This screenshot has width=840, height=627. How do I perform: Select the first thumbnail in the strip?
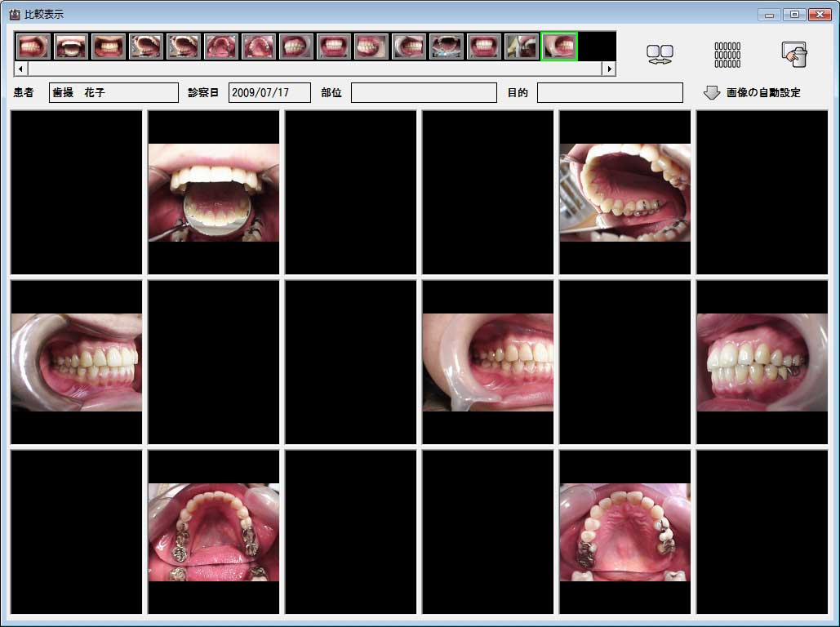coord(33,46)
